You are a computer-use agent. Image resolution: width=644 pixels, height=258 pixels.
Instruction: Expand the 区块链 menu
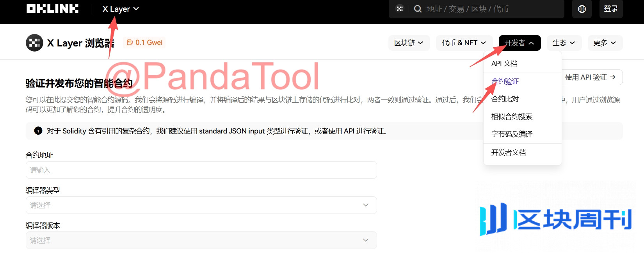click(409, 43)
